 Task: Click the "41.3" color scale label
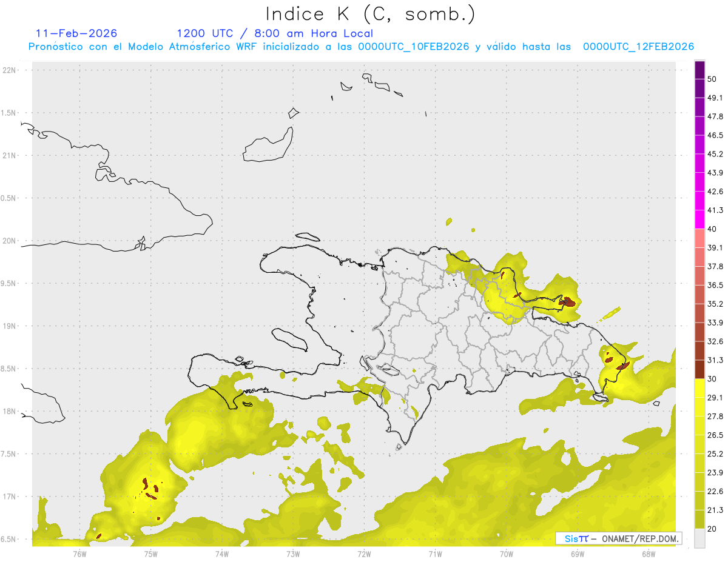pyautogui.click(x=716, y=210)
